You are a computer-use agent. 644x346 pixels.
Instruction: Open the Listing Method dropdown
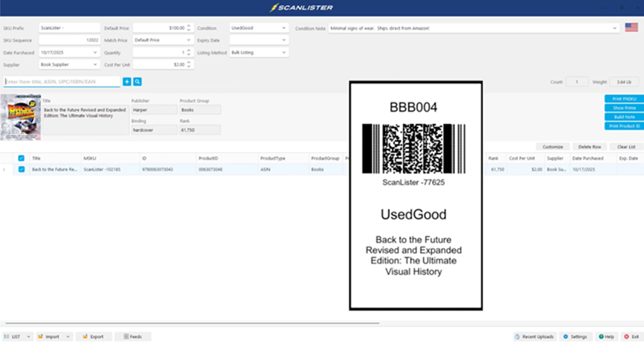tap(259, 52)
